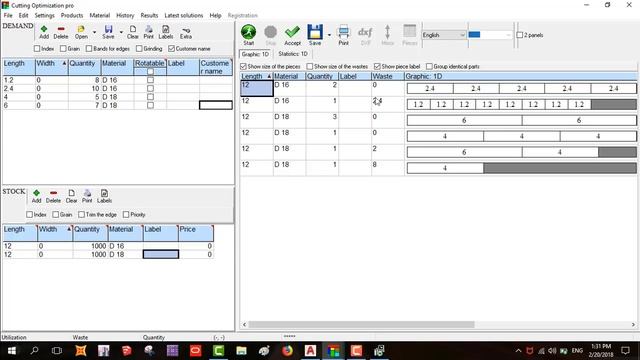Select the Label cell for D 18 stock

pyautogui.click(x=161, y=254)
